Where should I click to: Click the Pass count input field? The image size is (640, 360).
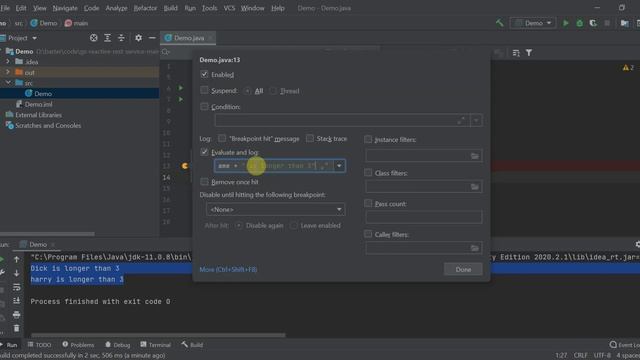tap(424, 217)
